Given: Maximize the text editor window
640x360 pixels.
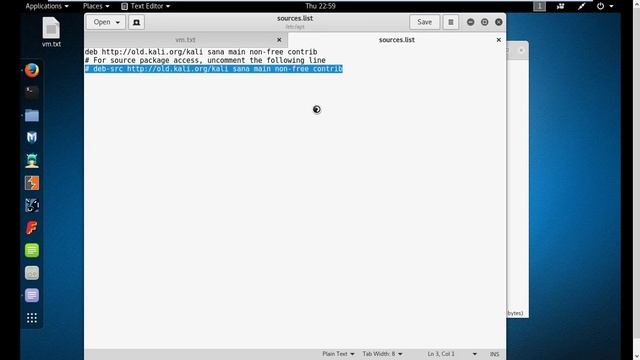Looking at the screenshot, I should 484,22.
